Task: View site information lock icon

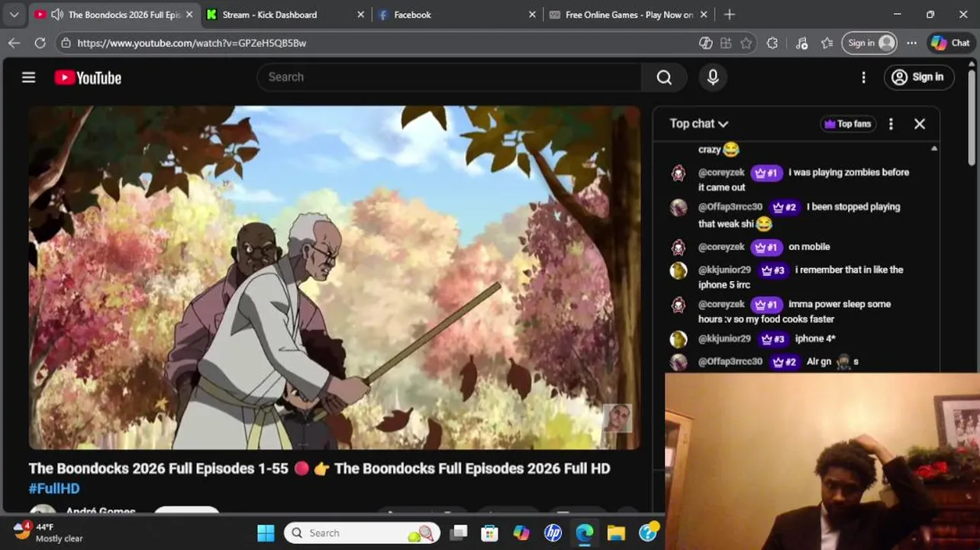Action: pos(66,43)
